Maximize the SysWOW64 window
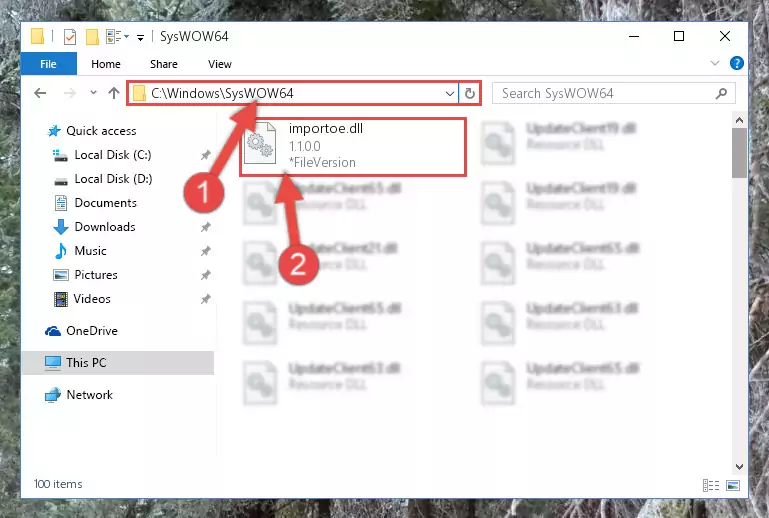Image resolution: width=769 pixels, height=518 pixels. click(x=679, y=36)
